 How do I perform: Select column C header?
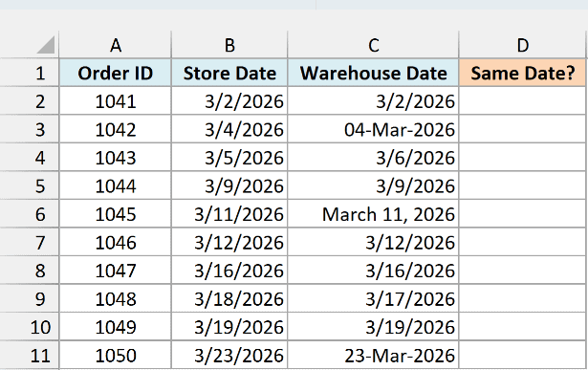click(373, 45)
